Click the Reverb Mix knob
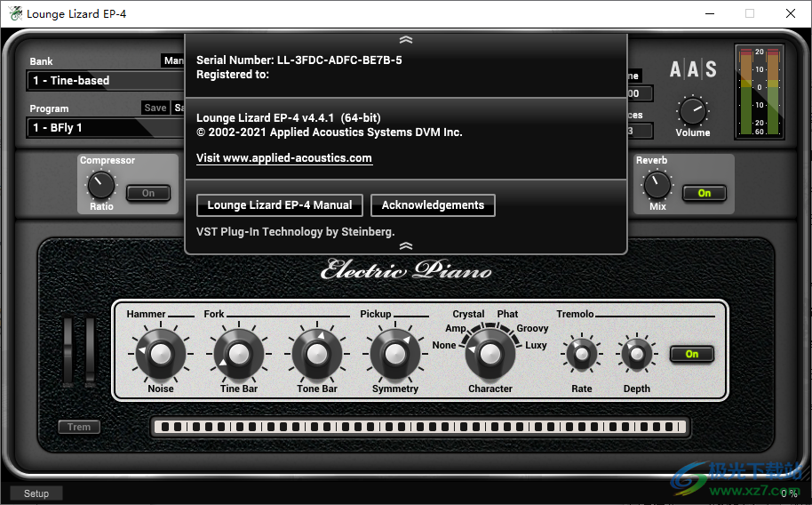This screenshot has height=505, width=812. pos(657,185)
